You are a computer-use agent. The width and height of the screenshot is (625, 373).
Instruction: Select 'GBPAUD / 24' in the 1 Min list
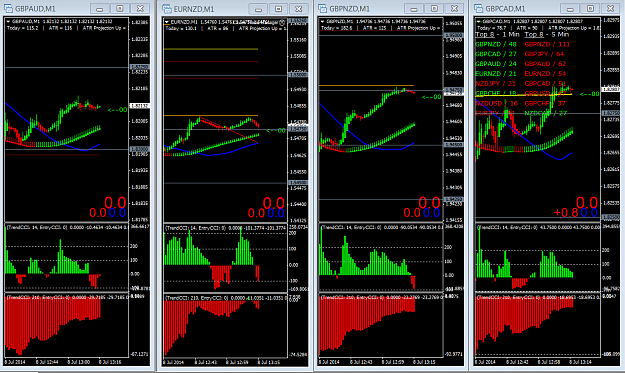tap(495, 64)
